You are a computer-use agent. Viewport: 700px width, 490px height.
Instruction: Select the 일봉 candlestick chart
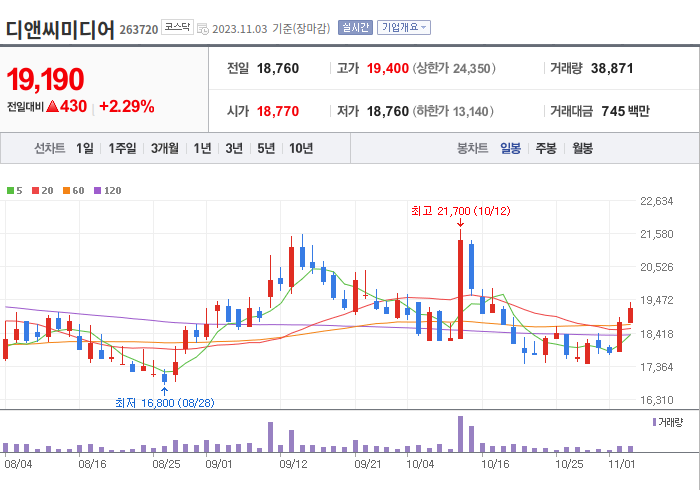(510, 148)
